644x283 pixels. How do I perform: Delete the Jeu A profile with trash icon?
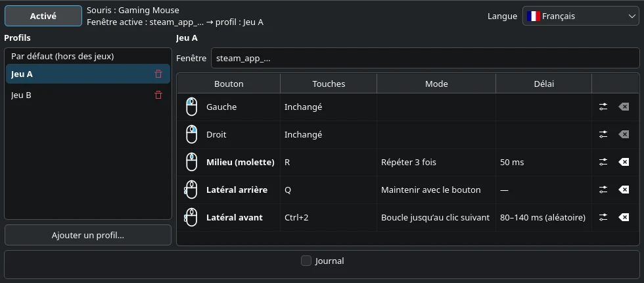(x=158, y=74)
